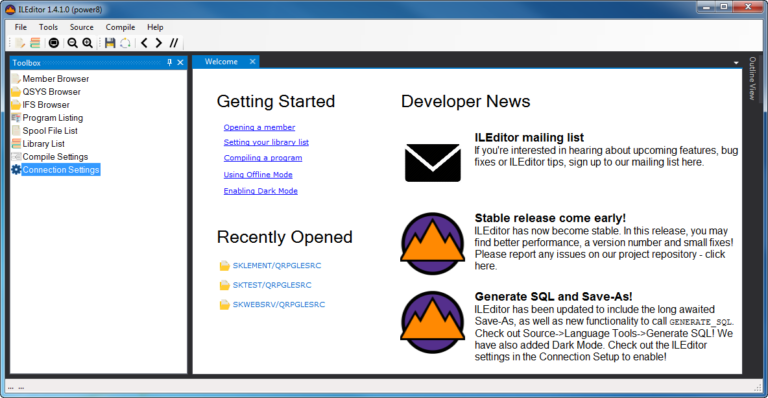Screen dimensions: 768x398
Task: Click the envelope mailing list icon
Action: point(432,163)
